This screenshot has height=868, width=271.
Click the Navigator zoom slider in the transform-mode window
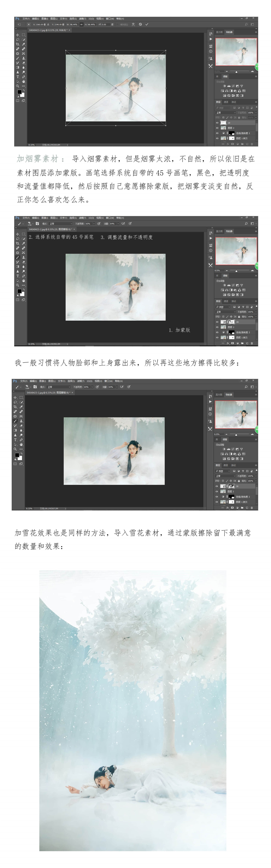236,71
